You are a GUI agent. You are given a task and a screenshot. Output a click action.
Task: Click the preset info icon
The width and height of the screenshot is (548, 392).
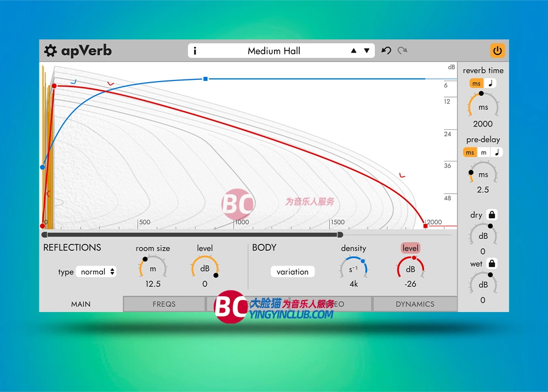[195, 51]
